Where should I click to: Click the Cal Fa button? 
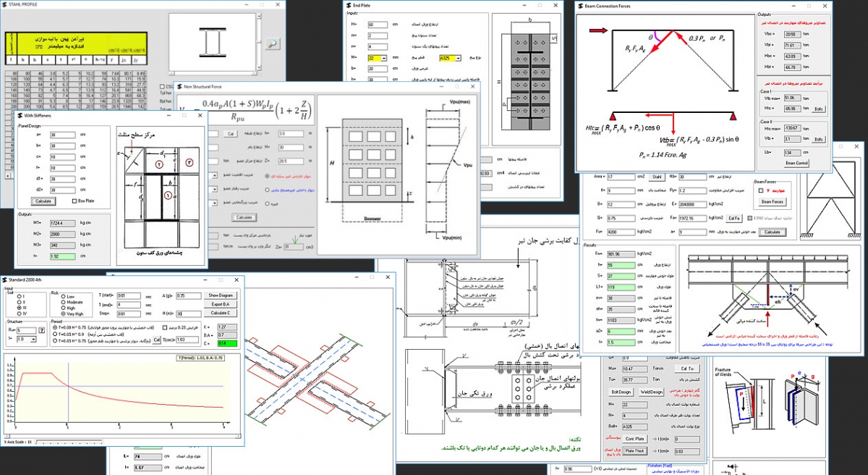pos(734,218)
